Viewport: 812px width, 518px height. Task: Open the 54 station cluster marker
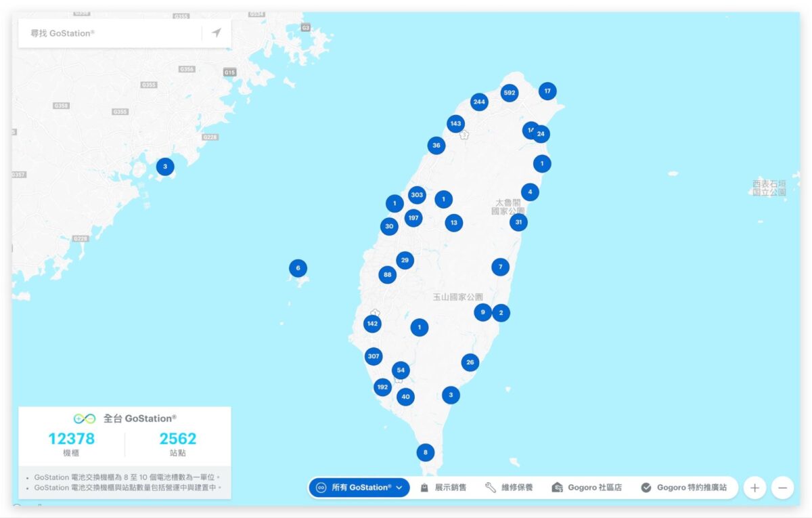pyautogui.click(x=401, y=370)
